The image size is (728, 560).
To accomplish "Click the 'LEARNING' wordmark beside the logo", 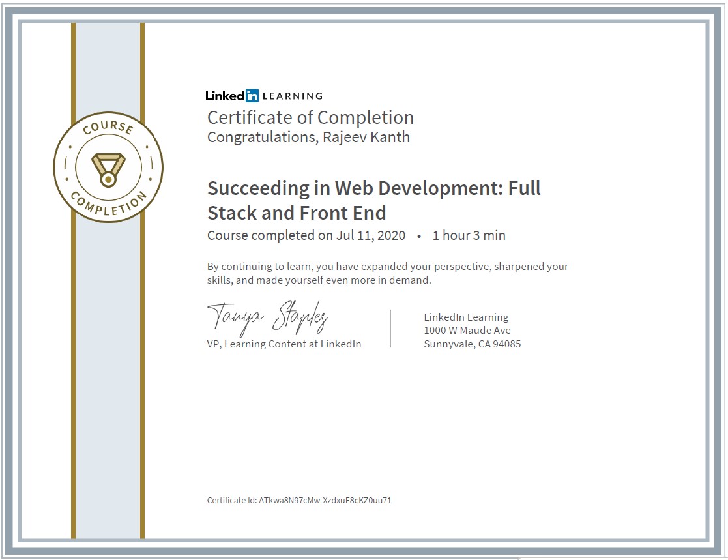I will tap(293, 96).
